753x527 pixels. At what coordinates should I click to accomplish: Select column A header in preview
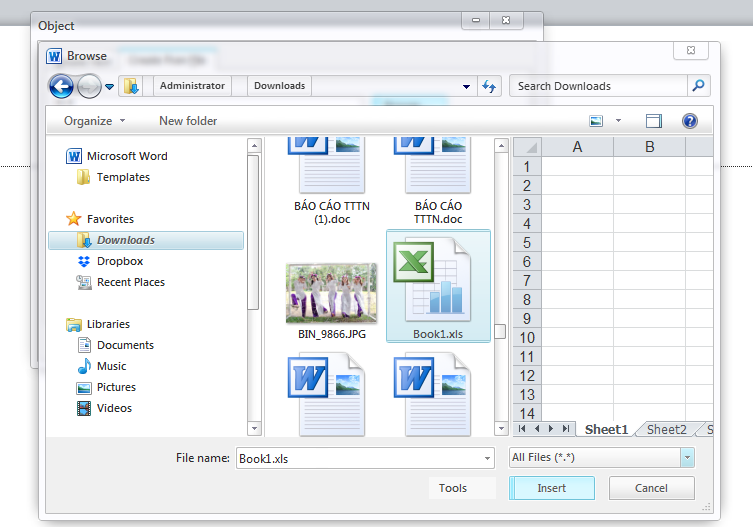(x=577, y=147)
